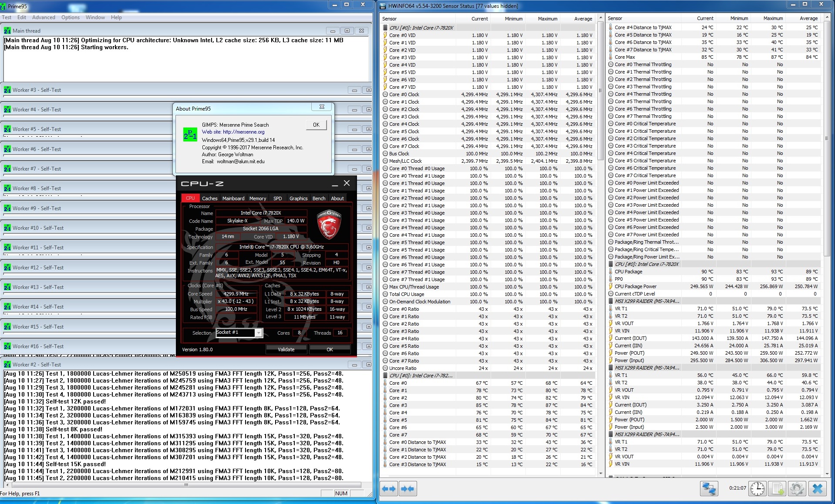
Task: Click the 0:21:07 elapsed time in HWiNFO
Action: click(x=737, y=488)
